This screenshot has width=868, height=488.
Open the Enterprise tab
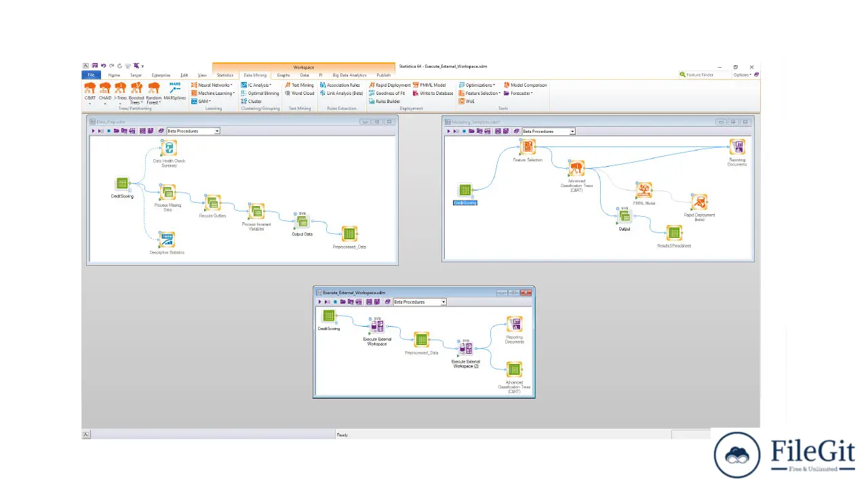coord(161,75)
